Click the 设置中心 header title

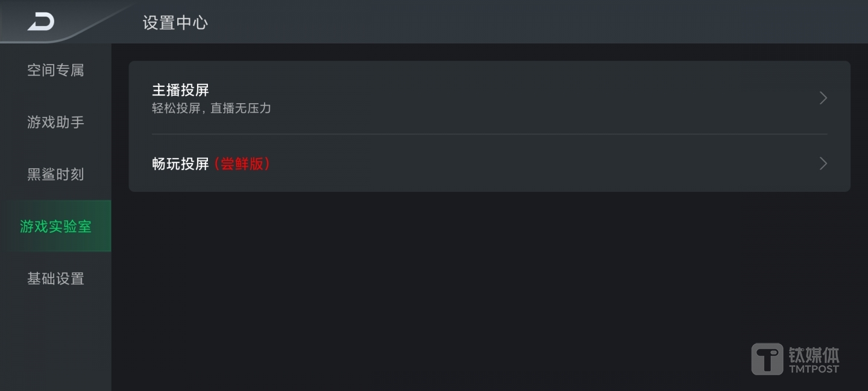175,23
